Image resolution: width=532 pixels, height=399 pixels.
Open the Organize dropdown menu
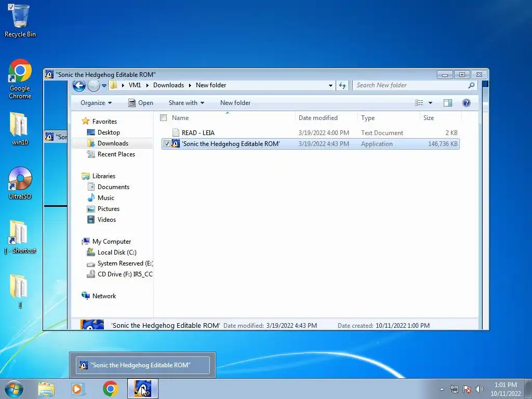click(96, 103)
